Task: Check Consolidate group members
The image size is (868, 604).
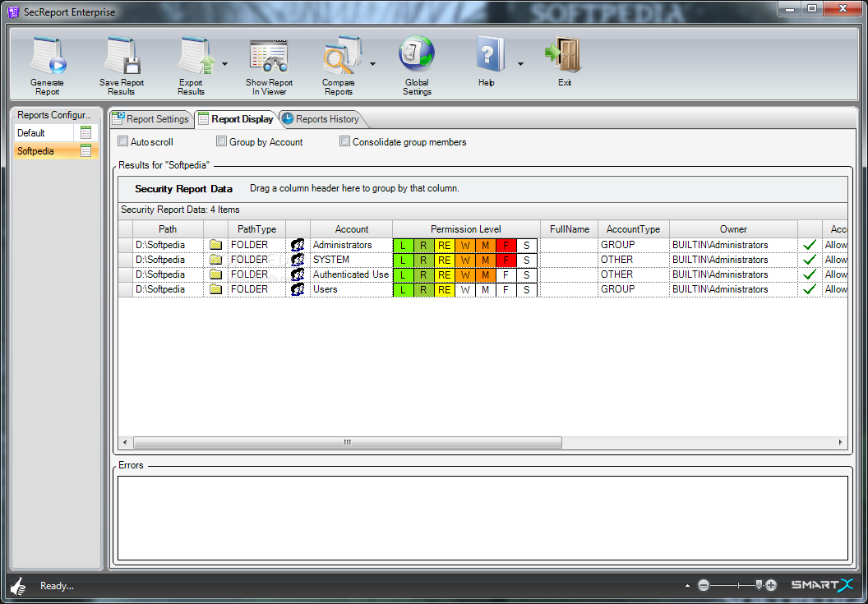Action: tap(344, 141)
